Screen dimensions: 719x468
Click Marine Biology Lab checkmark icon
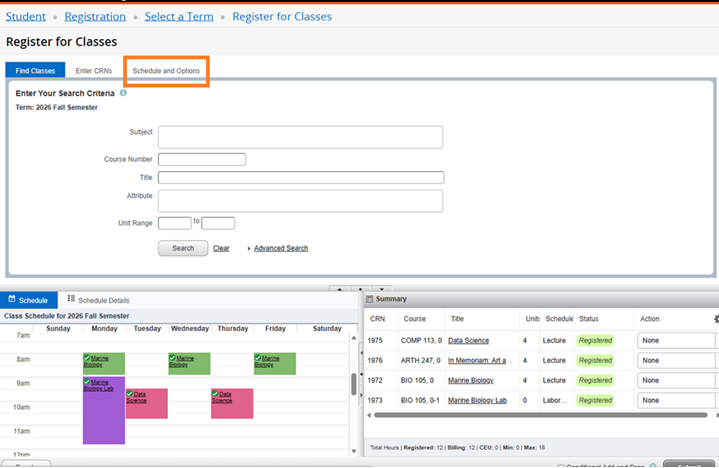87,381
